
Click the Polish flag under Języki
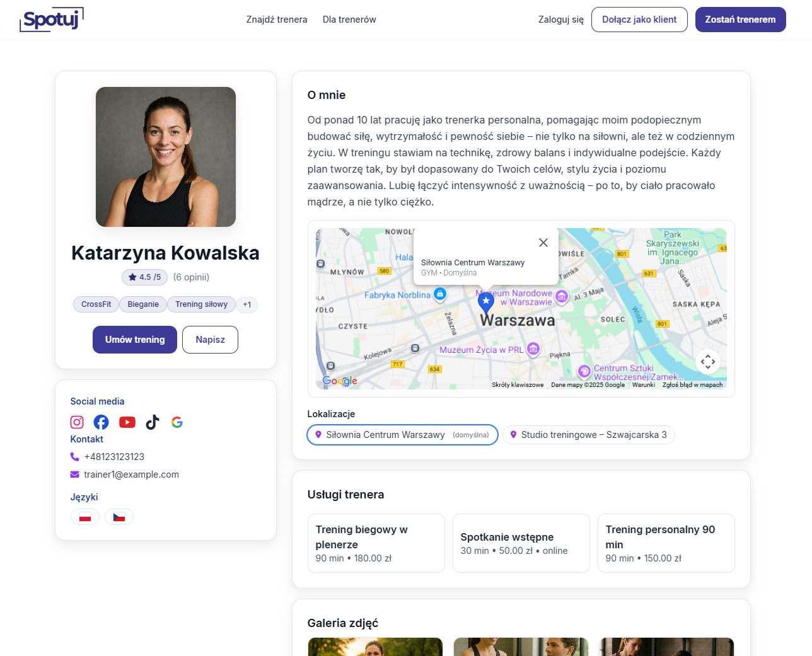(85, 517)
